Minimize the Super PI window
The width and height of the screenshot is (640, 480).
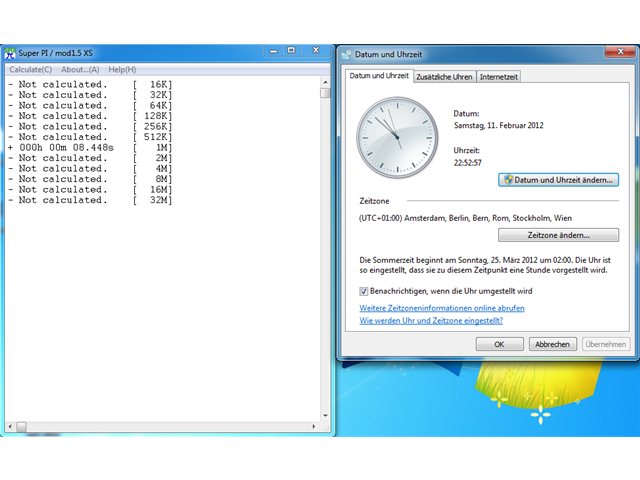(x=273, y=51)
